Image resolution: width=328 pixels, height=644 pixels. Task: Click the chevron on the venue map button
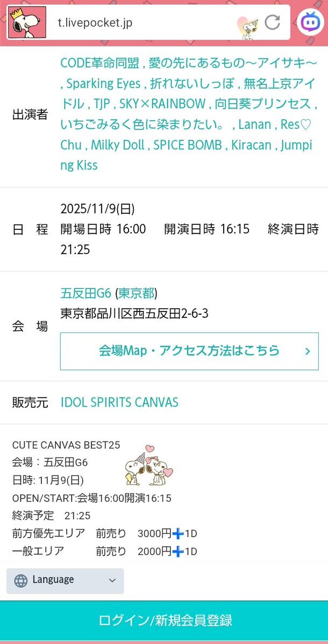(308, 351)
